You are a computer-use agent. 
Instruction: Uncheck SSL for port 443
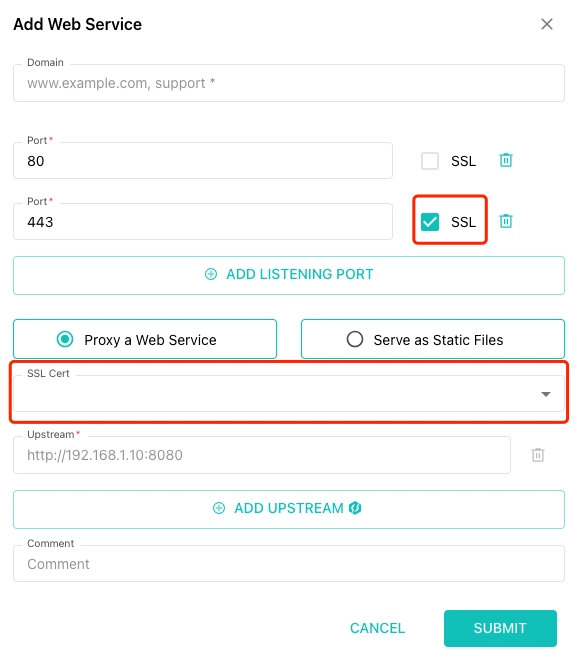(x=430, y=222)
